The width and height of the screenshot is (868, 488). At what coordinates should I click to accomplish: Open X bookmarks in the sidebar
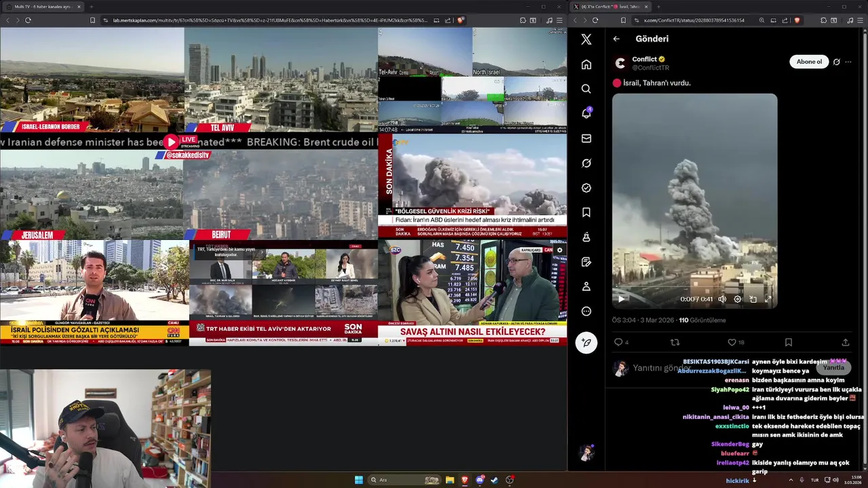coord(587,212)
